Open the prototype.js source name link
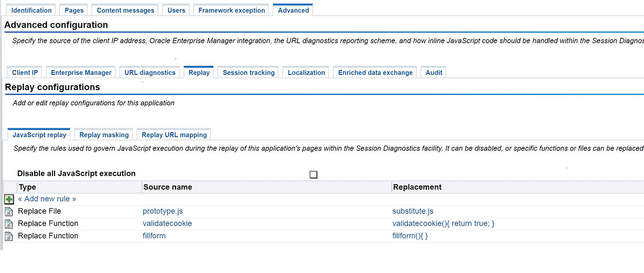The height and width of the screenshot is (273, 644). 163,211
